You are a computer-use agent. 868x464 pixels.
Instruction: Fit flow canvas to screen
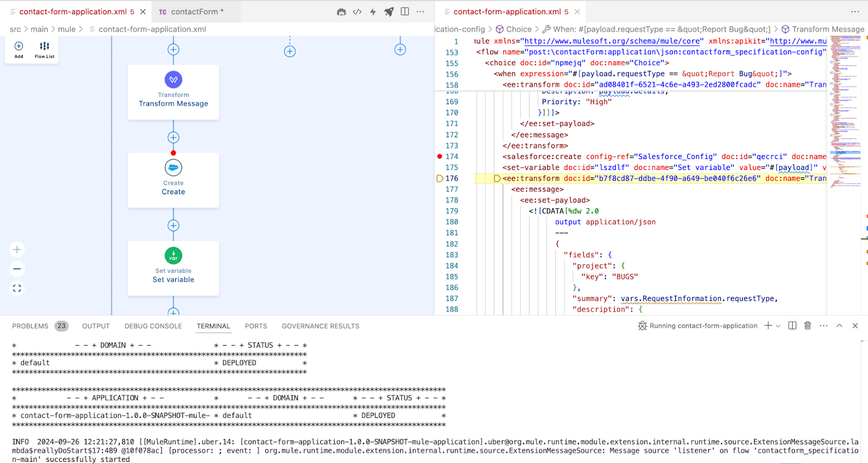pos(17,289)
